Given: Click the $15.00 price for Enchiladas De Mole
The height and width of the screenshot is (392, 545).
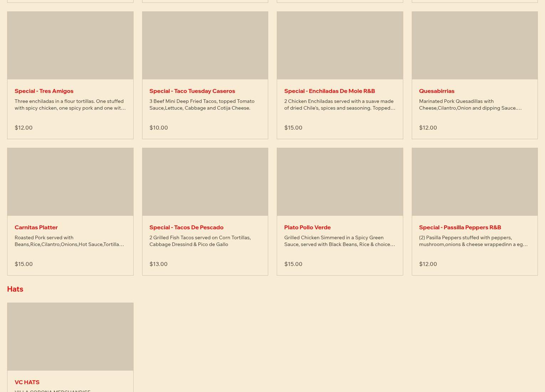Looking at the screenshot, I should coord(293,127).
